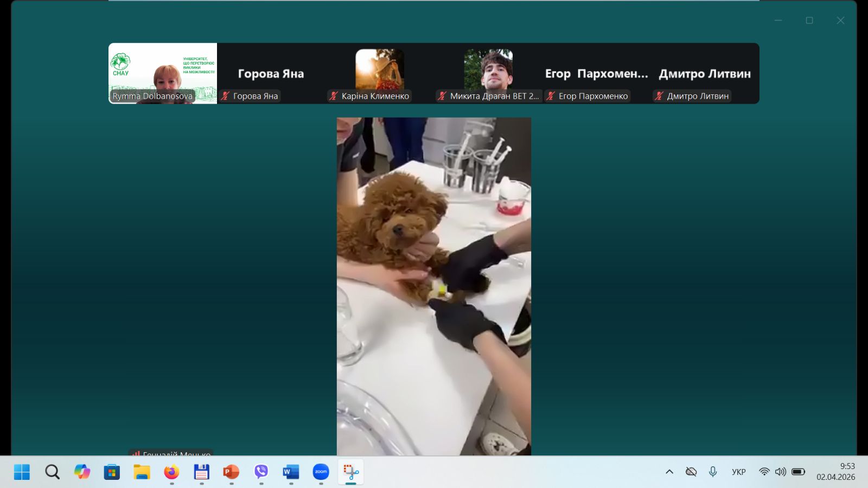This screenshot has width=868, height=488.
Task: Switch to Word from the taskbar
Action: [291, 472]
